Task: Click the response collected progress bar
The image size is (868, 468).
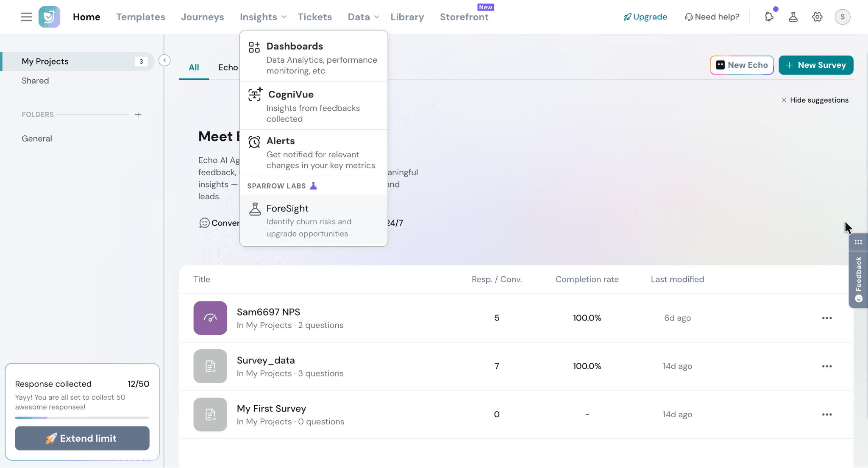Action: pyautogui.click(x=82, y=418)
